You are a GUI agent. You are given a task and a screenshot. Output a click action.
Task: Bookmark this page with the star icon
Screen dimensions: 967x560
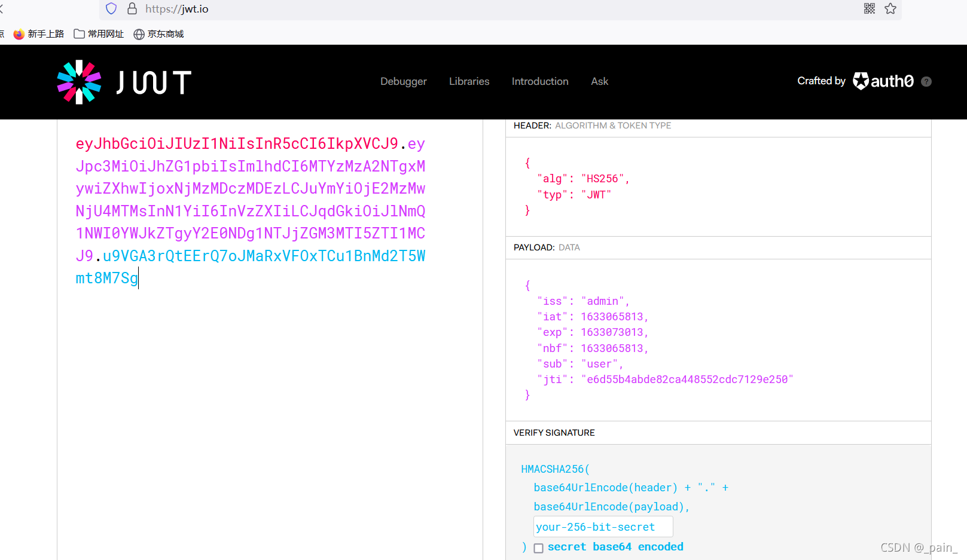890,8
